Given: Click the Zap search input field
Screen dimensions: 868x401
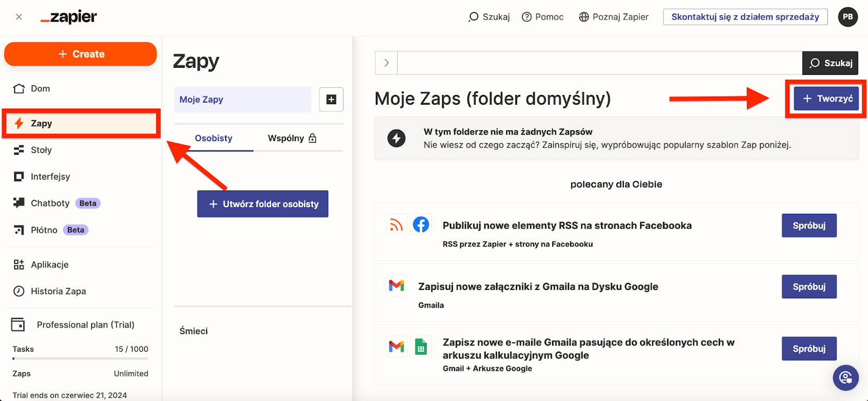Looking at the screenshot, I should pos(599,63).
